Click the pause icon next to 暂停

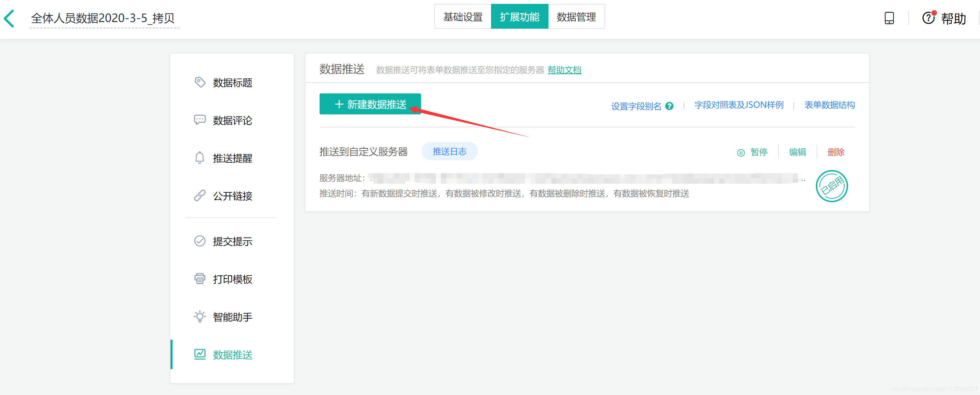click(x=740, y=153)
